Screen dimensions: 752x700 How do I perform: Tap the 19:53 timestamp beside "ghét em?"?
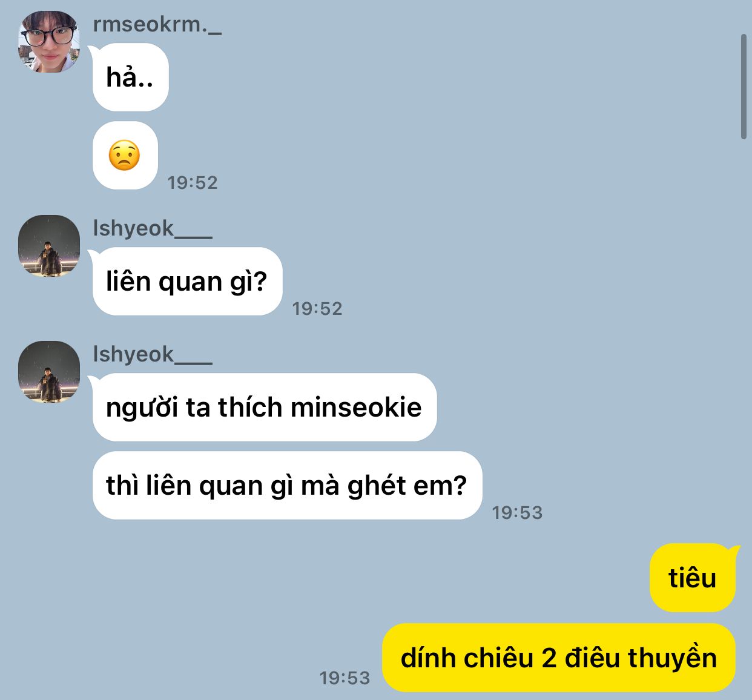[x=517, y=512]
